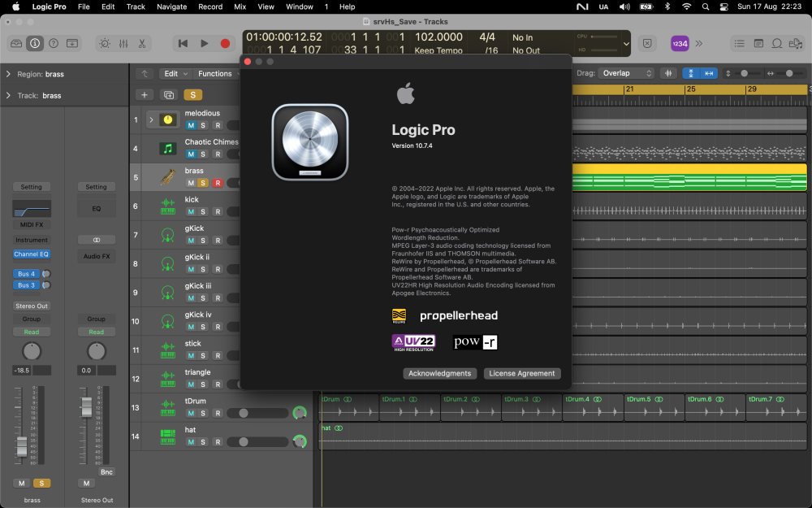
Task: Toggle record enable on brass track
Action: tap(218, 183)
